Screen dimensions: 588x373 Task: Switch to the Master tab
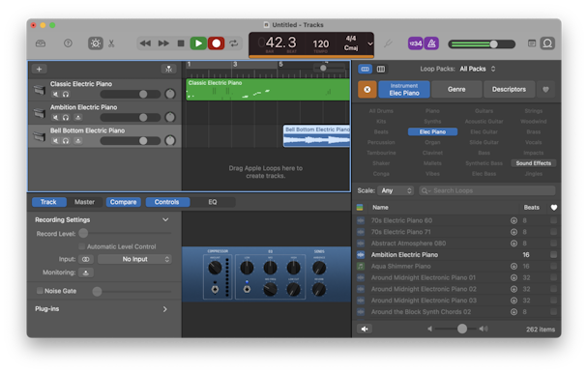(x=84, y=202)
